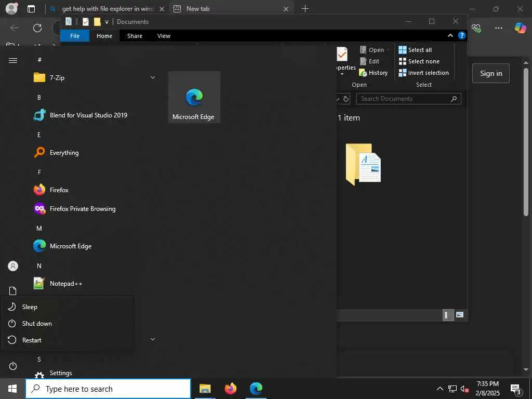532x399 pixels.
Task: Click the taskbar clock showing 7:35 PM
Action: pos(487,389)
